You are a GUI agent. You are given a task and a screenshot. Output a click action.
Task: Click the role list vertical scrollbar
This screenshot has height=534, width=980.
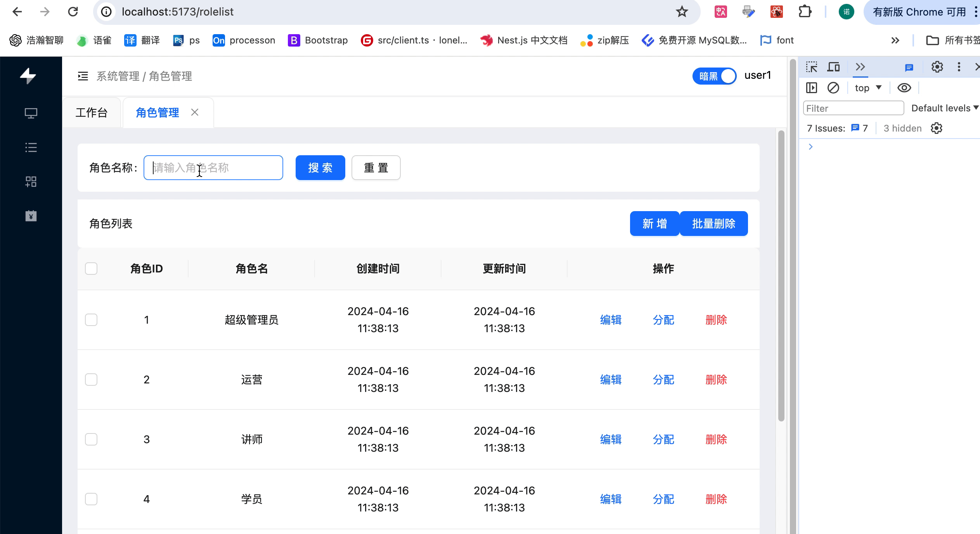781,276
